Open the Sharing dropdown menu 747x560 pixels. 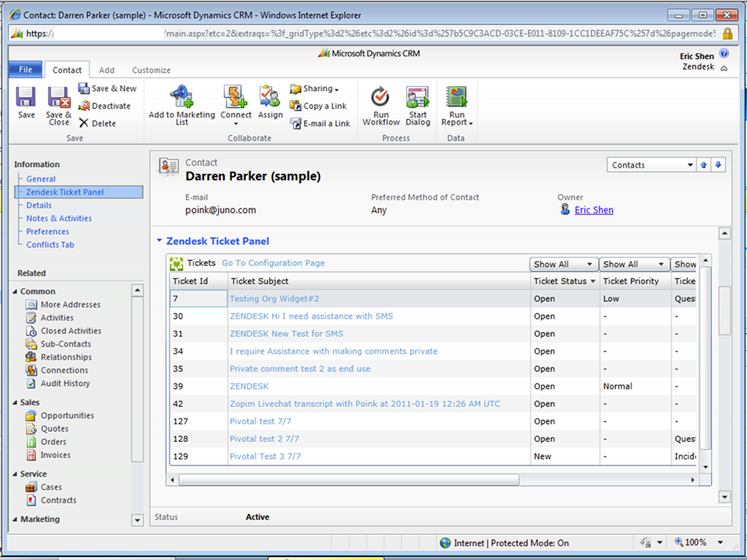[x=315, y=88]
